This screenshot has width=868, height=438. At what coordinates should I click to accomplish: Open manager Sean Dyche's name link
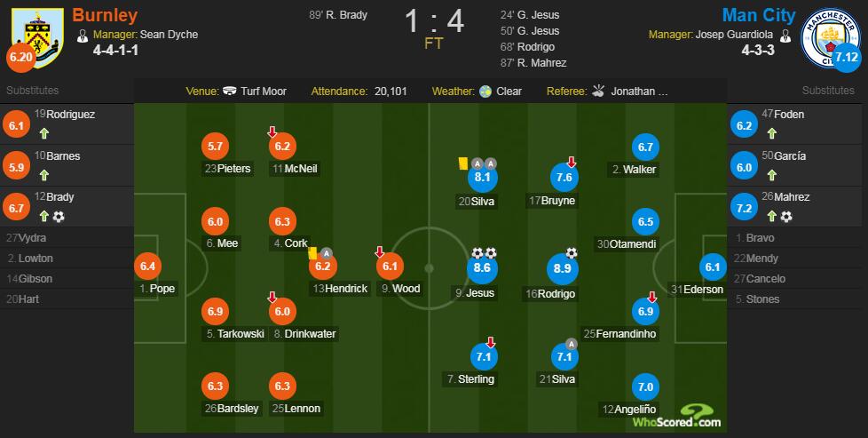169,35
